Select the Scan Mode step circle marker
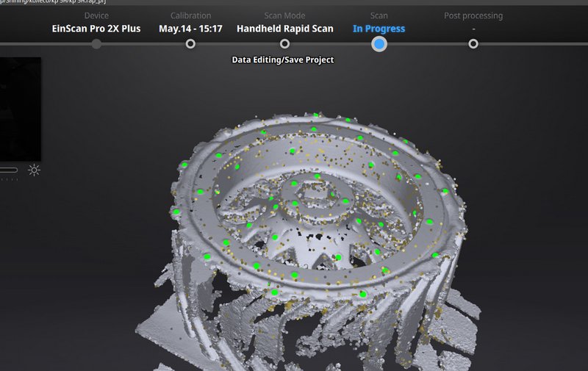 pos(284,44)
